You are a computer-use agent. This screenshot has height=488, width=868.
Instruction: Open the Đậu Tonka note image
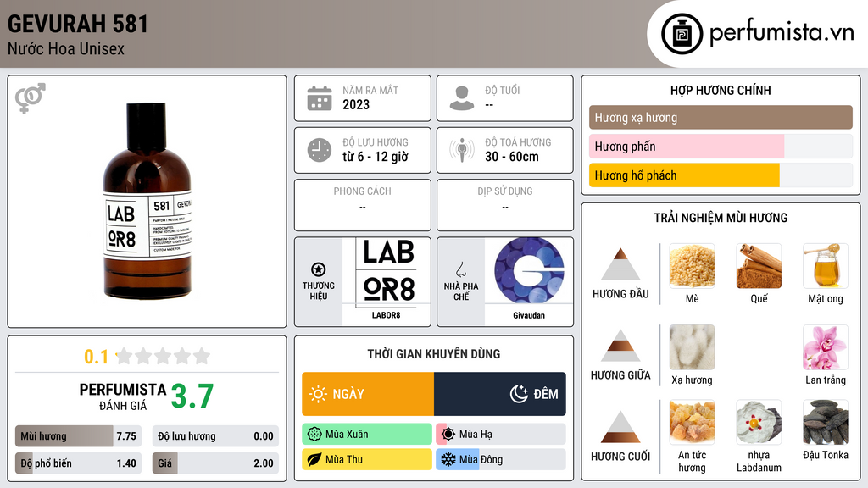point(826,423)
